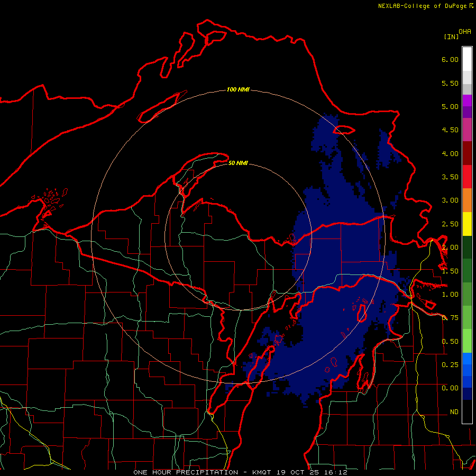Image resolution: width=476 pixels, height=476 pixels.
Task: Select the white swatch in the legend
Action: pyautogui.click(x=467, y=59)
